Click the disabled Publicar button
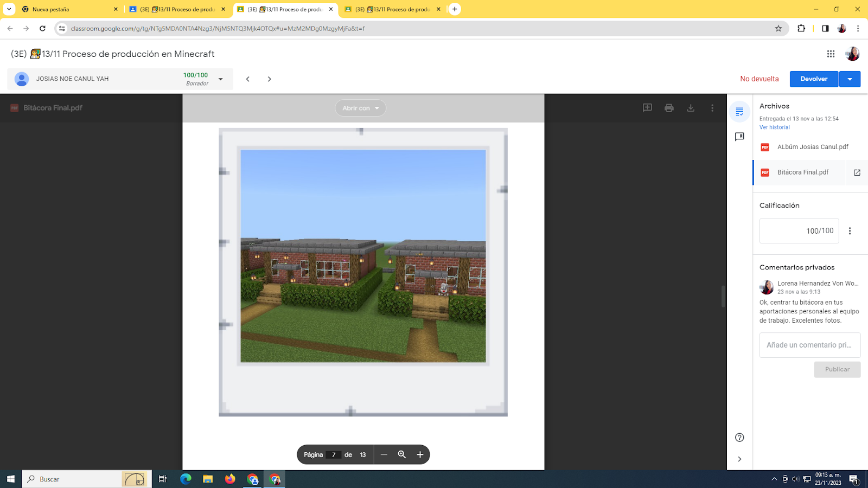 tap(837, 369)
